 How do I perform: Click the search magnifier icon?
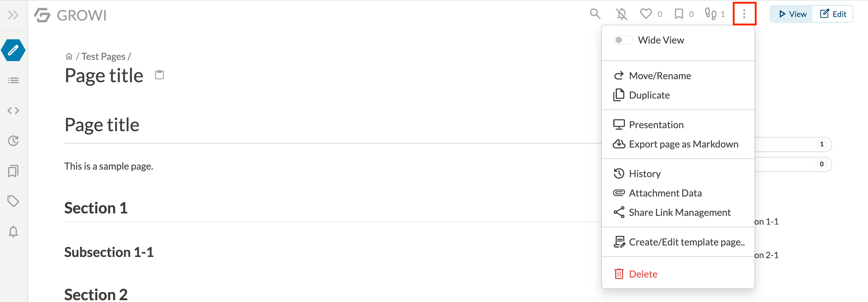pos(595,14)
